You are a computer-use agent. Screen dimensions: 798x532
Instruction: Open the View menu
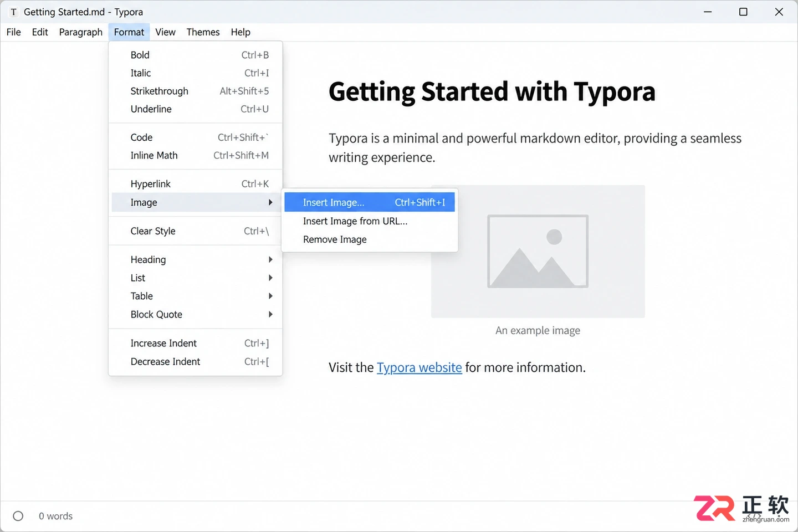165,32
